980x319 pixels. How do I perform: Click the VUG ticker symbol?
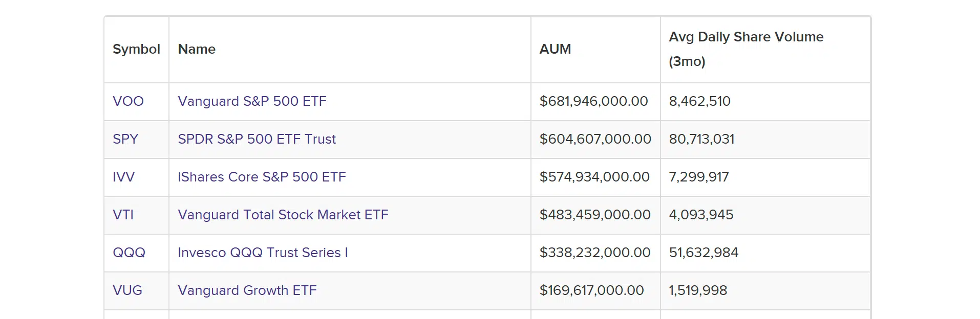[127, 290]
